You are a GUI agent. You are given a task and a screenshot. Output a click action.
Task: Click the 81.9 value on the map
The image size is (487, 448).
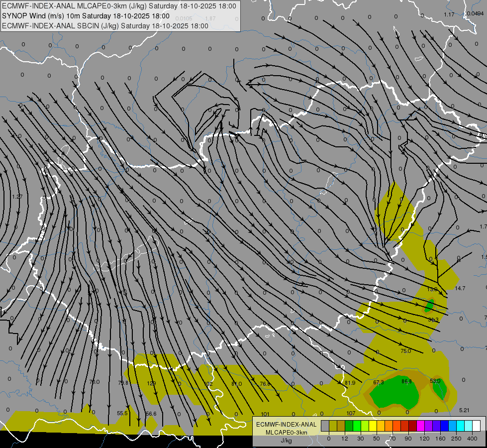click(x=350, y=383)
